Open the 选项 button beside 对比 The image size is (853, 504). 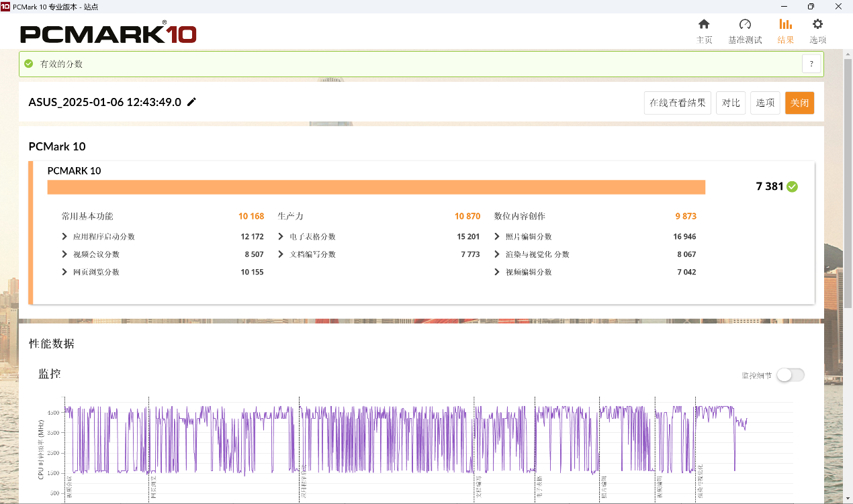(x=765, y=103)
